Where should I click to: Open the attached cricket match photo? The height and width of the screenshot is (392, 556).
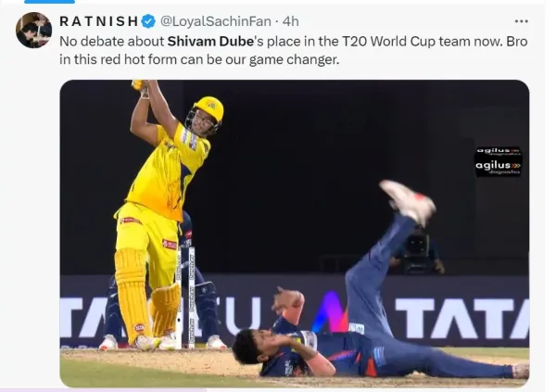(295, 234)
